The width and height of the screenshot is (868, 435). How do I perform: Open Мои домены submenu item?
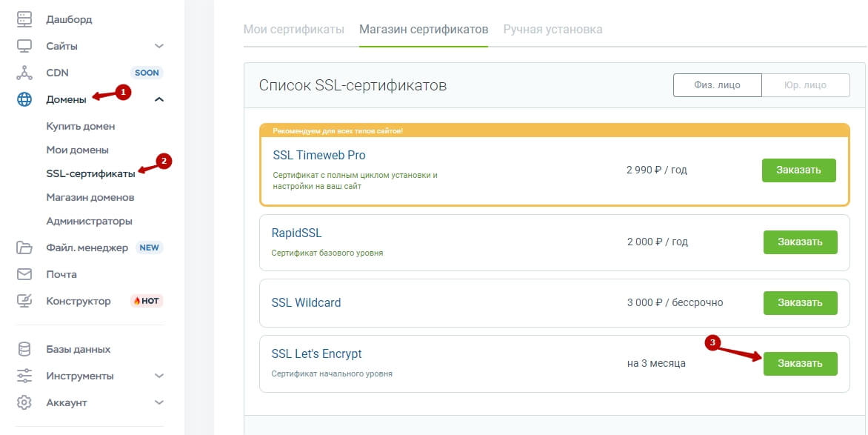[x=78, y=150]
